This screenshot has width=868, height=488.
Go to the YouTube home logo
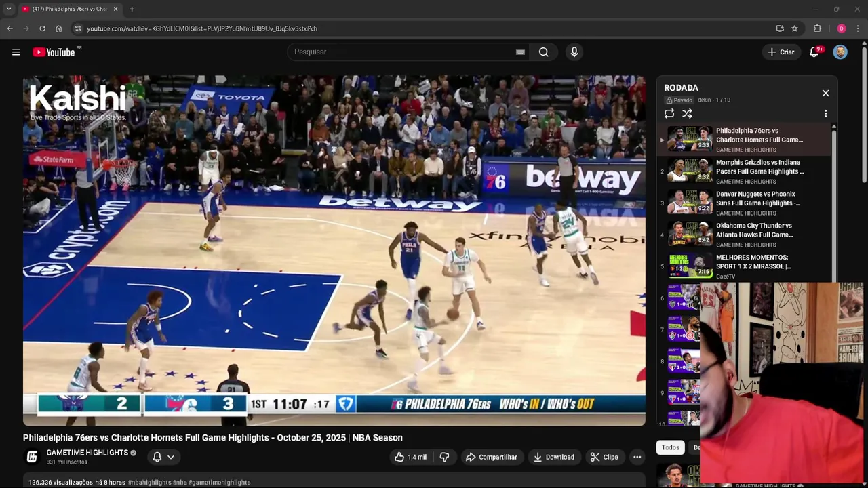tap(54, 52)
